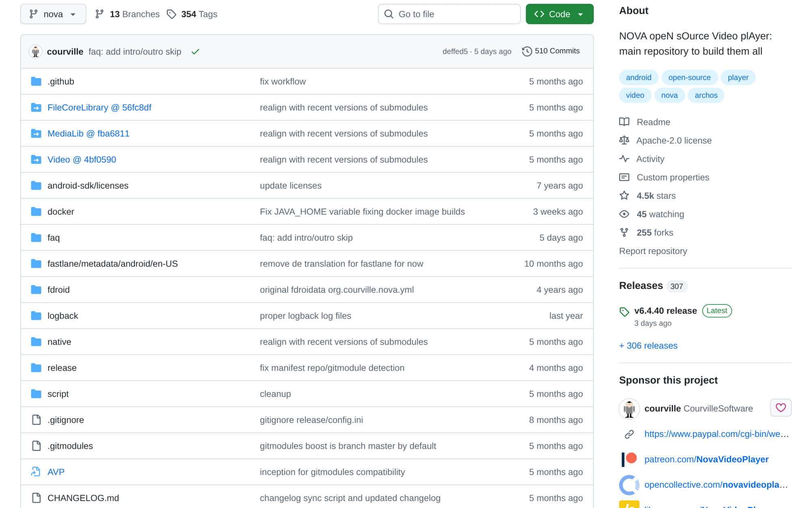Open the courville sponsor profile avatar

coord(629,408)
